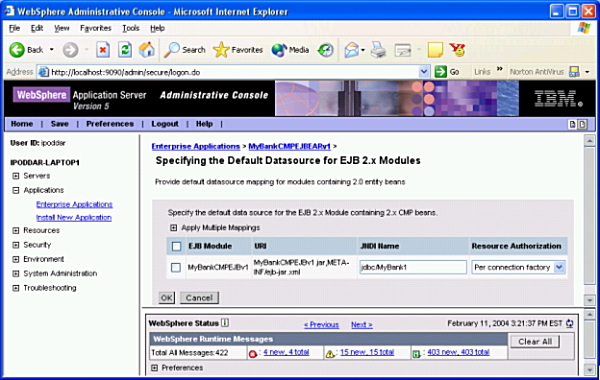Expand the Servers tree node
600x380 pixels.
[x=16, y=176]
